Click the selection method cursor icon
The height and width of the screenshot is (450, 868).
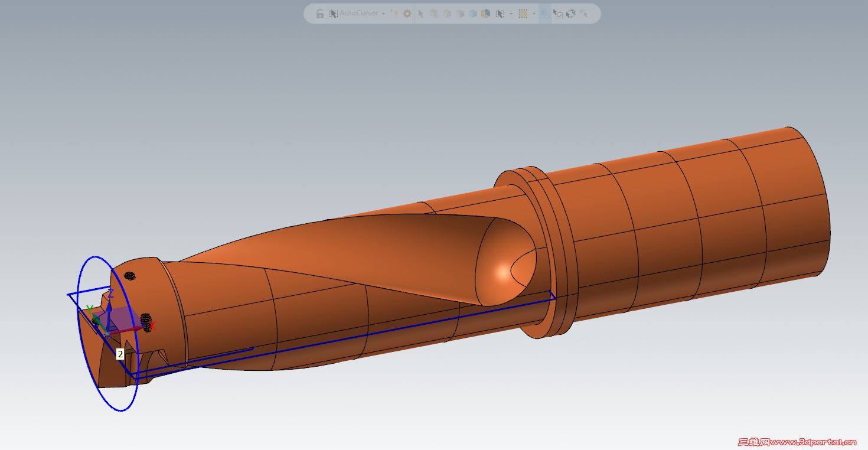point(500,14)
